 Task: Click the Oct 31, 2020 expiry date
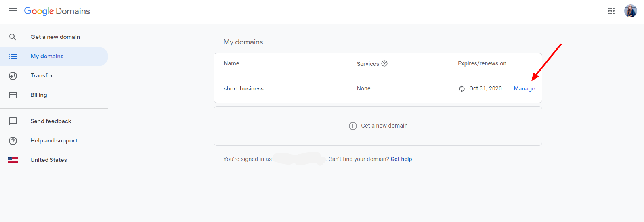pyautogui.click(x=485, y=88)
